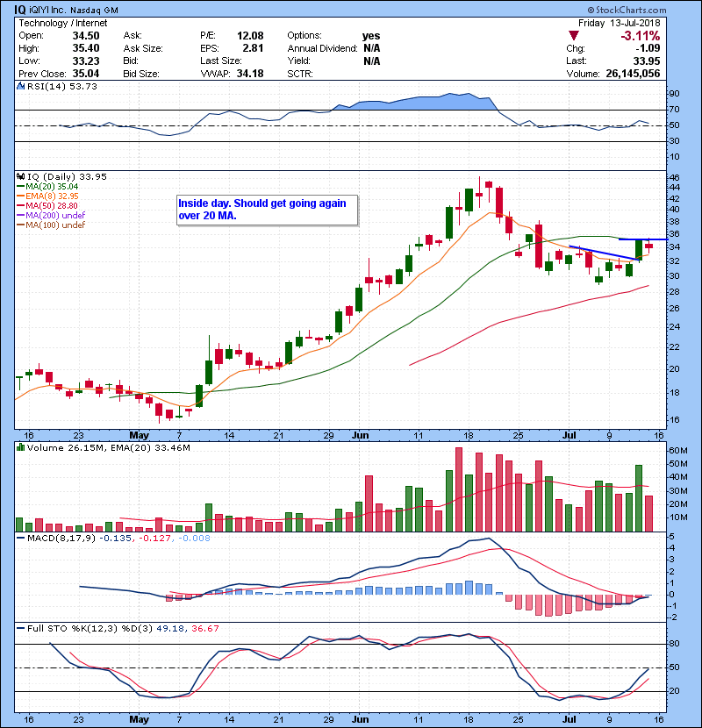Click the 46 price level on y-axis
Screen dimensions: 702x728
674,177
